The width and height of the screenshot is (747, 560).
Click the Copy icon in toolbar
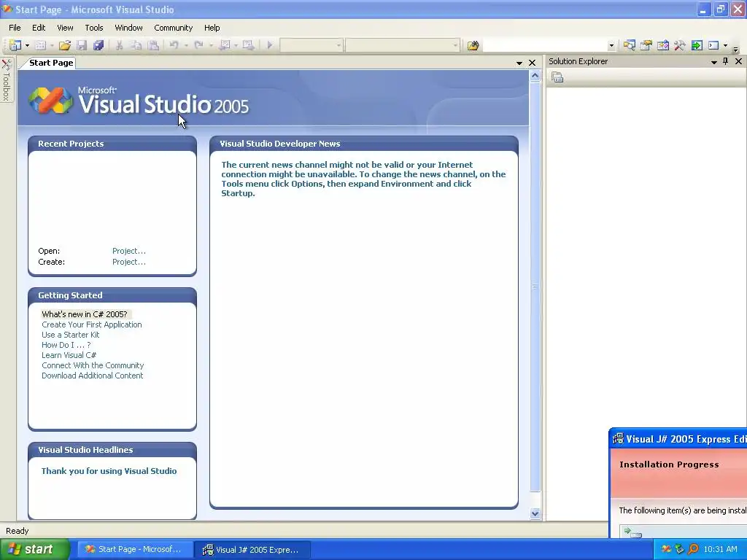(136, 45)
